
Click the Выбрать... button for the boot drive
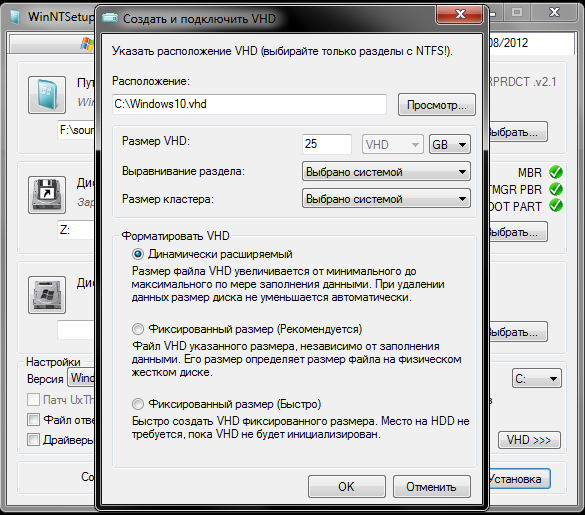click(518, 232)
